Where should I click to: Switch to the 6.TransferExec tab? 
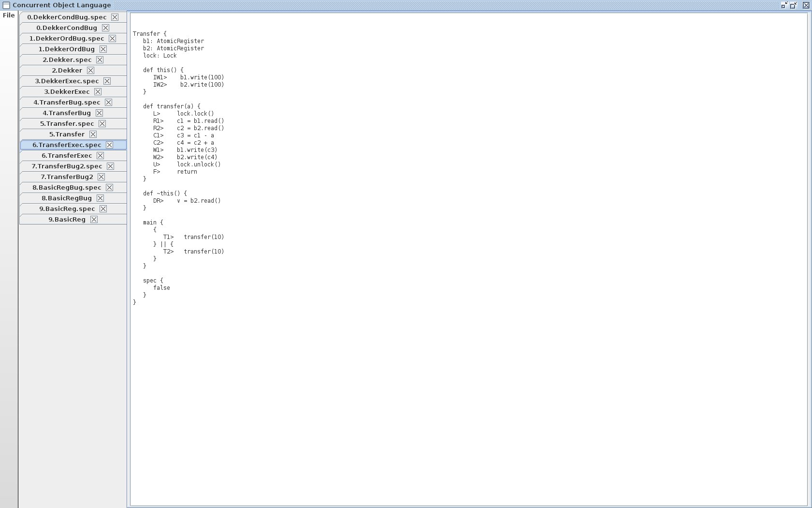[x=67, y=155]
